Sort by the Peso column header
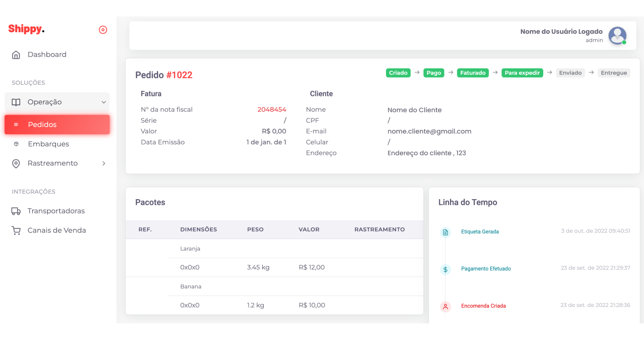The height and width of the screenshot is (362, 644). click(255, 229)
